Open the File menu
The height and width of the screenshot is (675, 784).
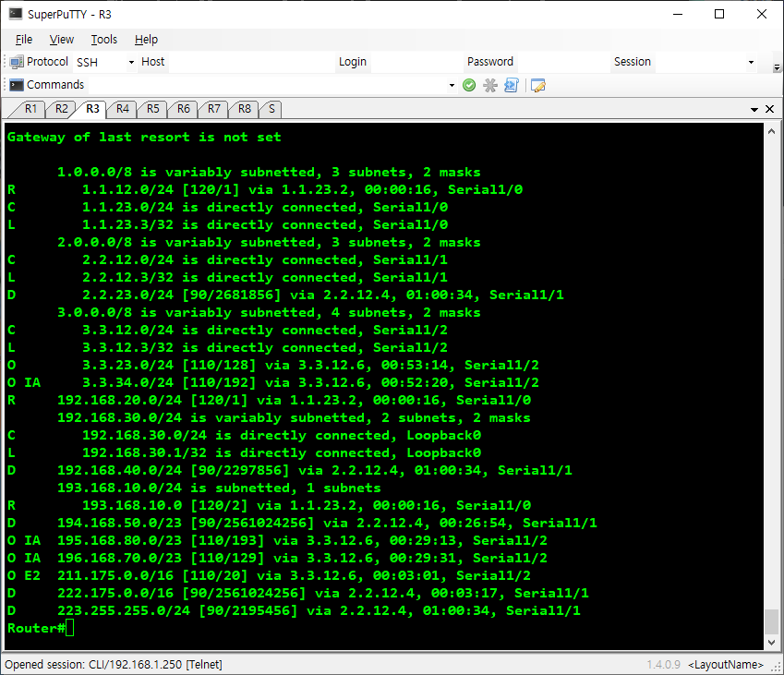point(23,40)
